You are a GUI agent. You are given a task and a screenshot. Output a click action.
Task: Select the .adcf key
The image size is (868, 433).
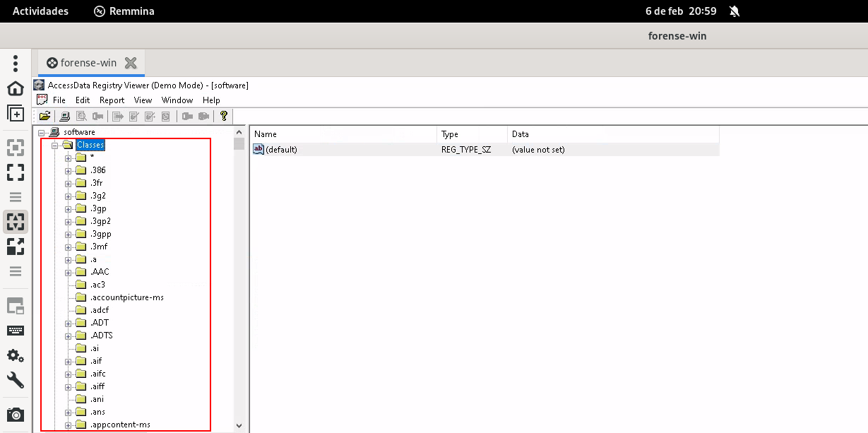100,310
